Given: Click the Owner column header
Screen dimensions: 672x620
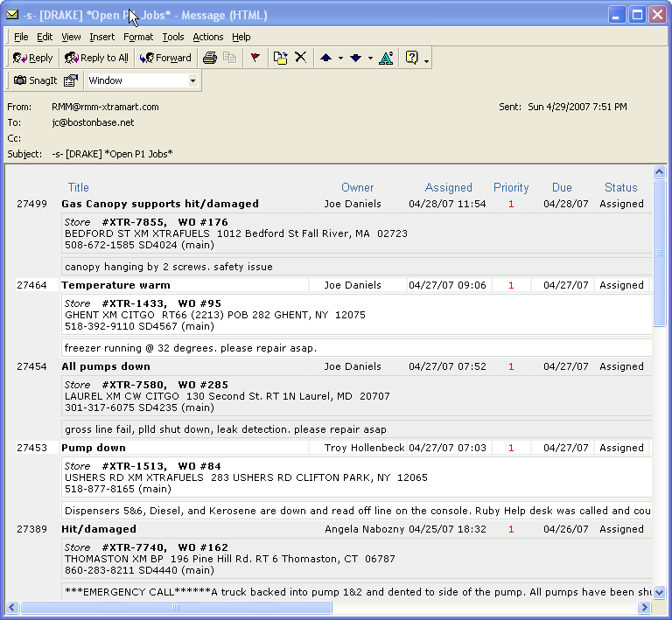Looking at the screenshot, I should (x=357, y=187).
